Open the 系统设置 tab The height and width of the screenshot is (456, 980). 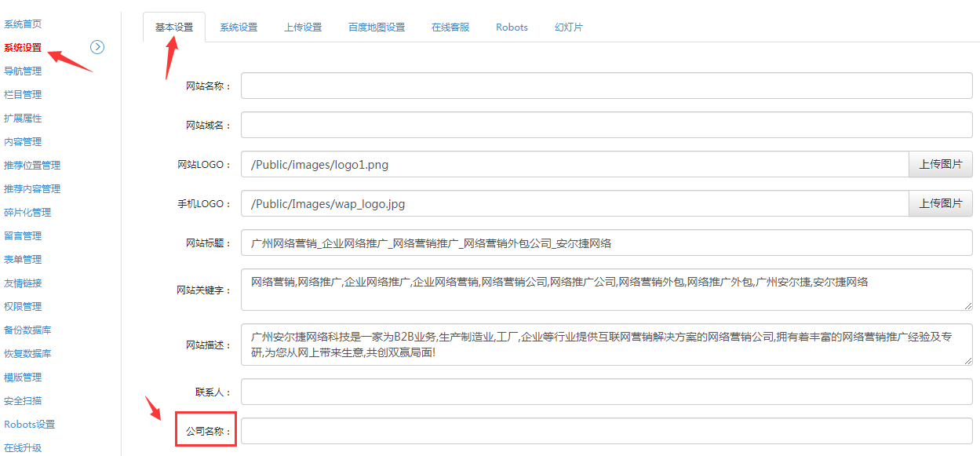[x=239, y=27]
